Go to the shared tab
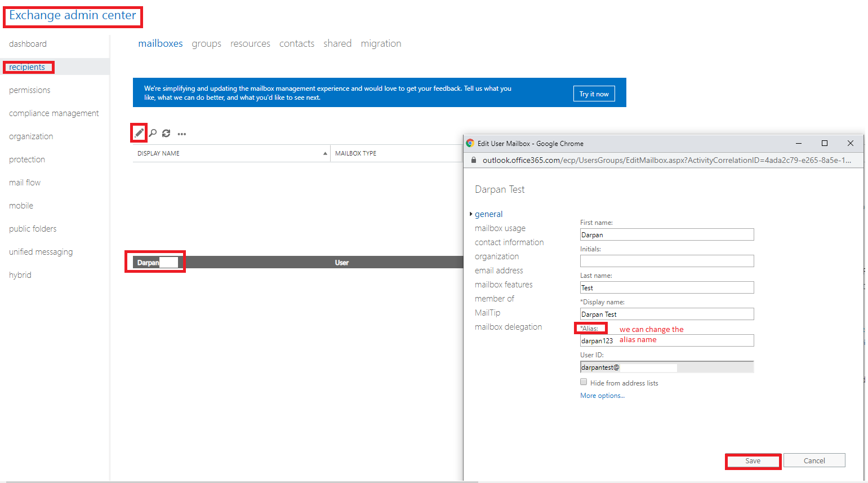This screenshot has width=868, height=483. pyautogui.click(x=337, y=43)
